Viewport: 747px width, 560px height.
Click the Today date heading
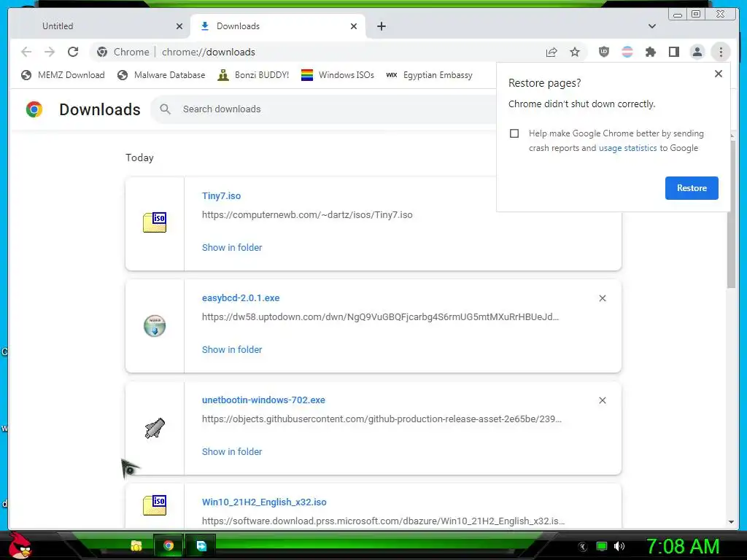139,157
